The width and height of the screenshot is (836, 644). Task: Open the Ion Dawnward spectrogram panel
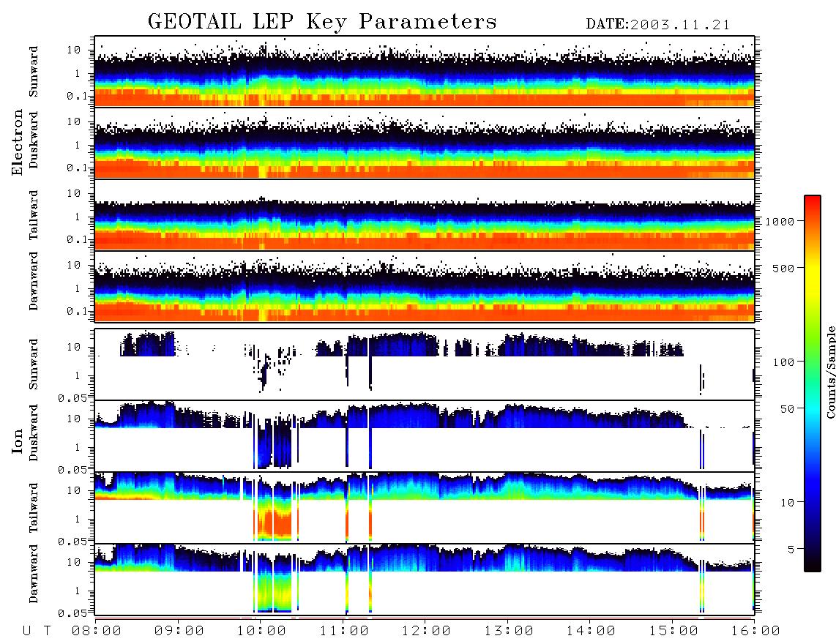(x=425, y=579)
